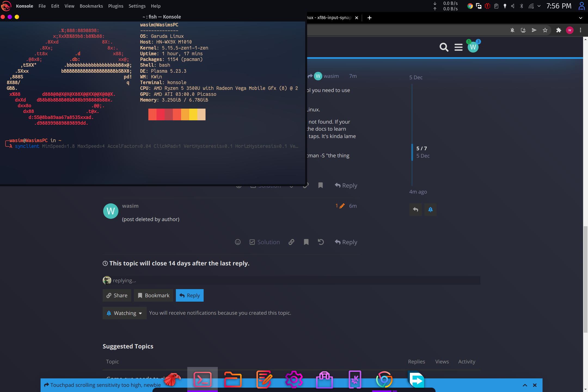Open the system settings gear dock icon

(x=294, y=379)
